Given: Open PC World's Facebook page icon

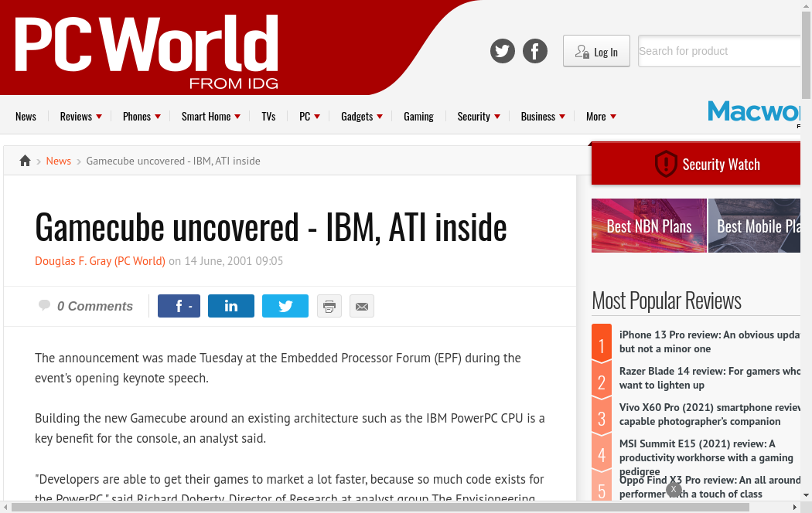Looking at the screenshot, I should point(535,52).
